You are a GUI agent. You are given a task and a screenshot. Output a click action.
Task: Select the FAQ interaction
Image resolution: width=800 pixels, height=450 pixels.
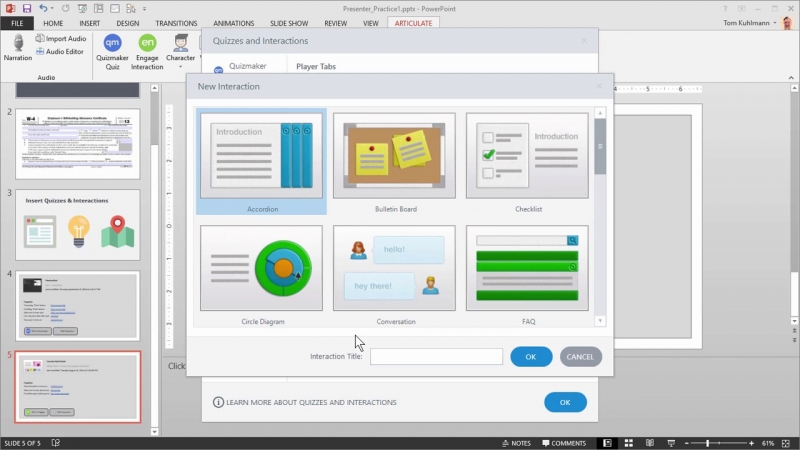pos(527,274)
